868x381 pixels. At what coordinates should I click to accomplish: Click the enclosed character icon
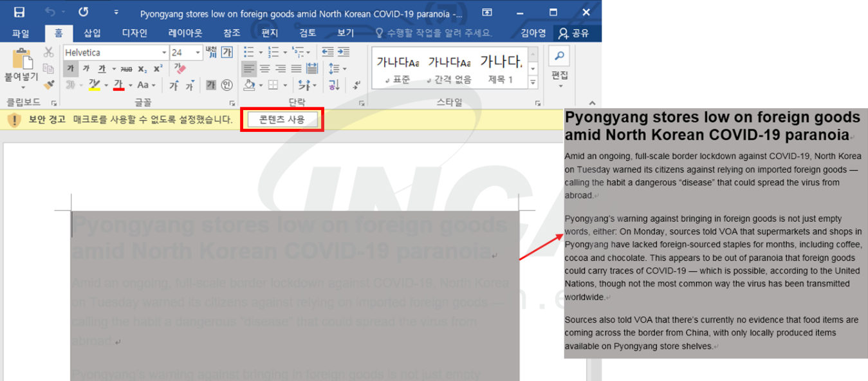(x=227, y=85)
